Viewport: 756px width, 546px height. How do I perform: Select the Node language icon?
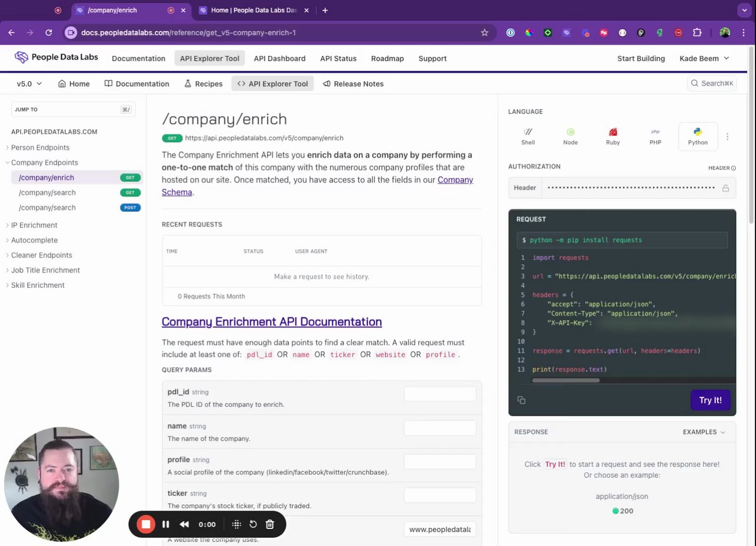571,136
